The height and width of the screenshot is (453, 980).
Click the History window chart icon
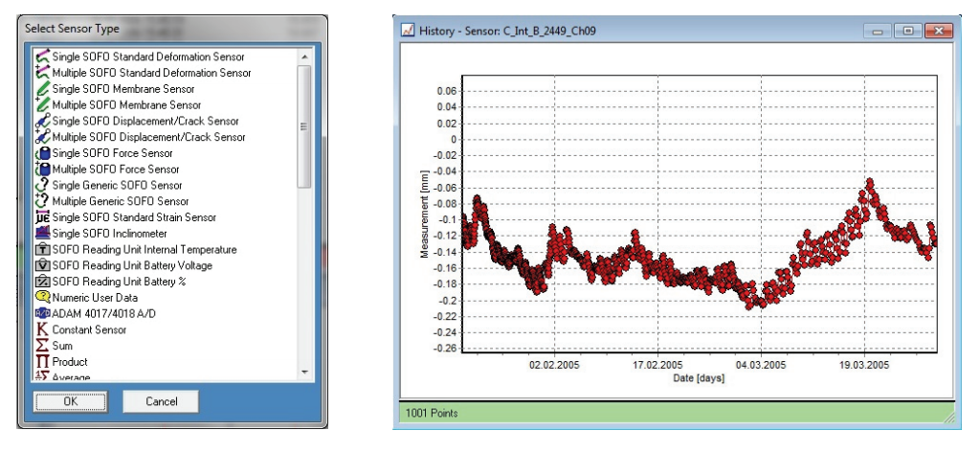coord(408,31)
